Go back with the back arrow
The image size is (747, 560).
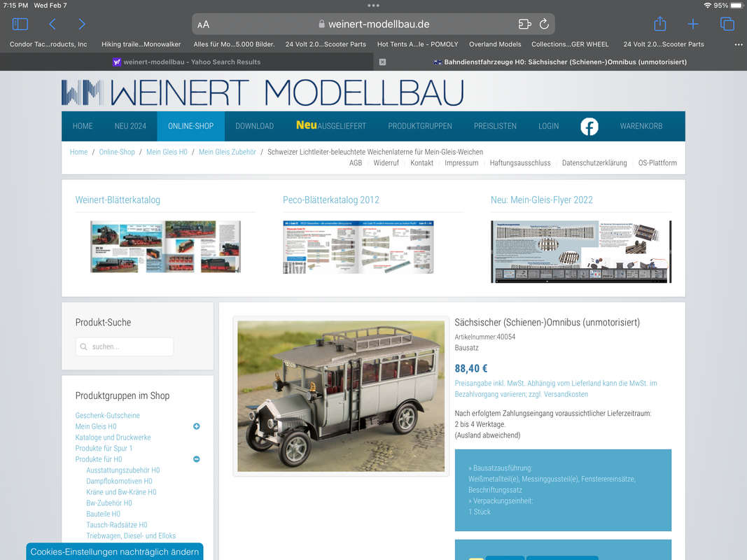tap(53, 24)
